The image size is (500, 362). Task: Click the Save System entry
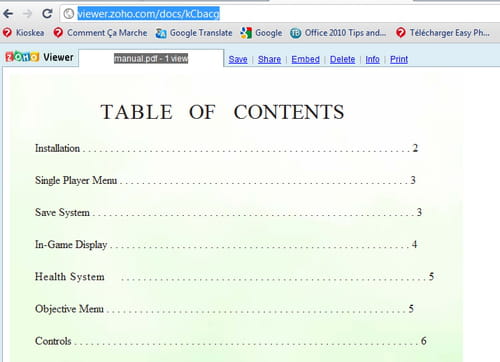(228, 212)
